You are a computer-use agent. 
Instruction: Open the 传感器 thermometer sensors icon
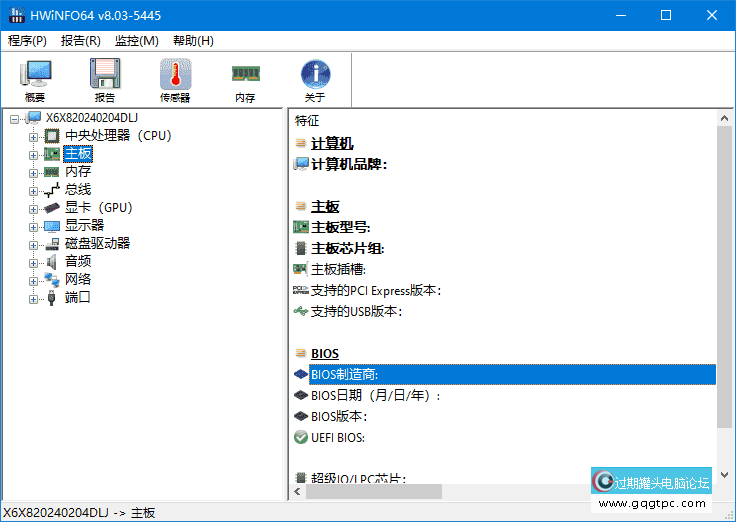tap(175, 80)
